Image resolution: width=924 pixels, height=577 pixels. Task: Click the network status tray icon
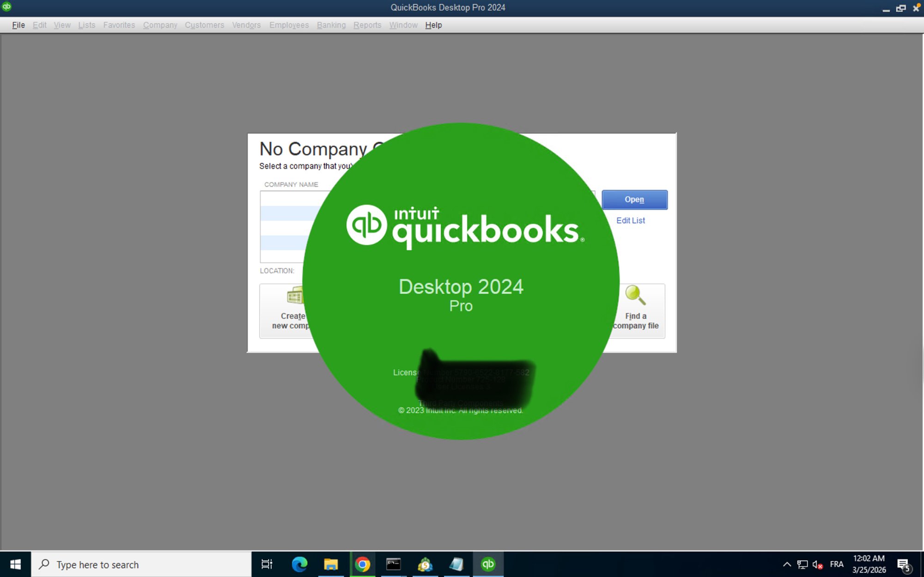click(802, 564)
